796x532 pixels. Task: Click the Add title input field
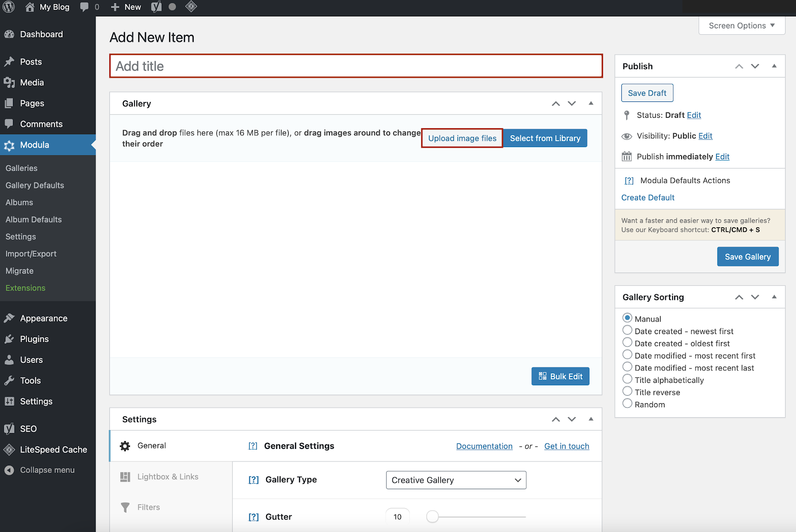[x=356, y=66]
